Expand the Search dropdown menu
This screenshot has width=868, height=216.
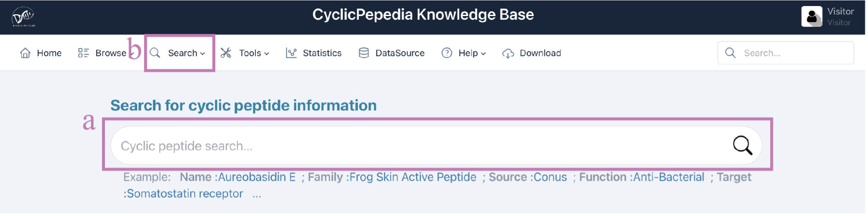[180, 53]
